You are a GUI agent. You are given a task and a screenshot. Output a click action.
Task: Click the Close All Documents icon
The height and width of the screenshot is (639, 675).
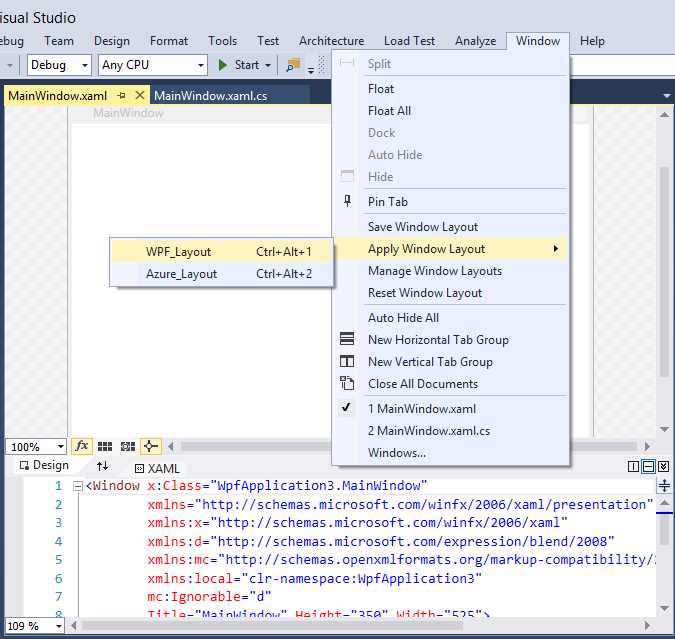coord(347,383)
